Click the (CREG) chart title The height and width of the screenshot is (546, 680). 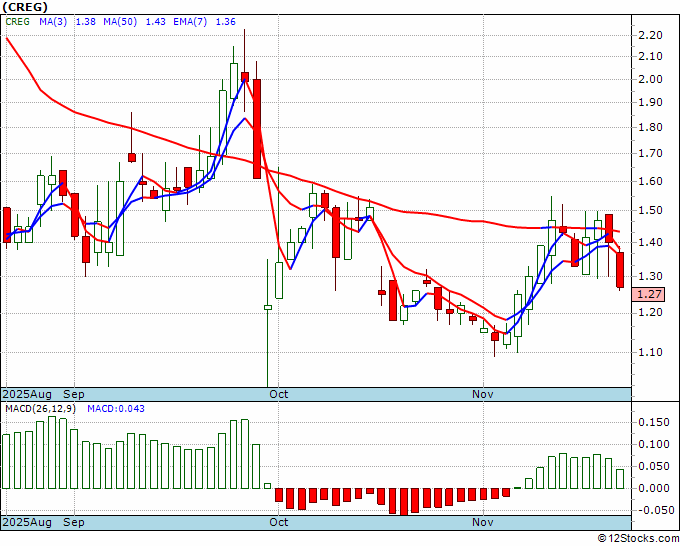click(x=25, y=7)
